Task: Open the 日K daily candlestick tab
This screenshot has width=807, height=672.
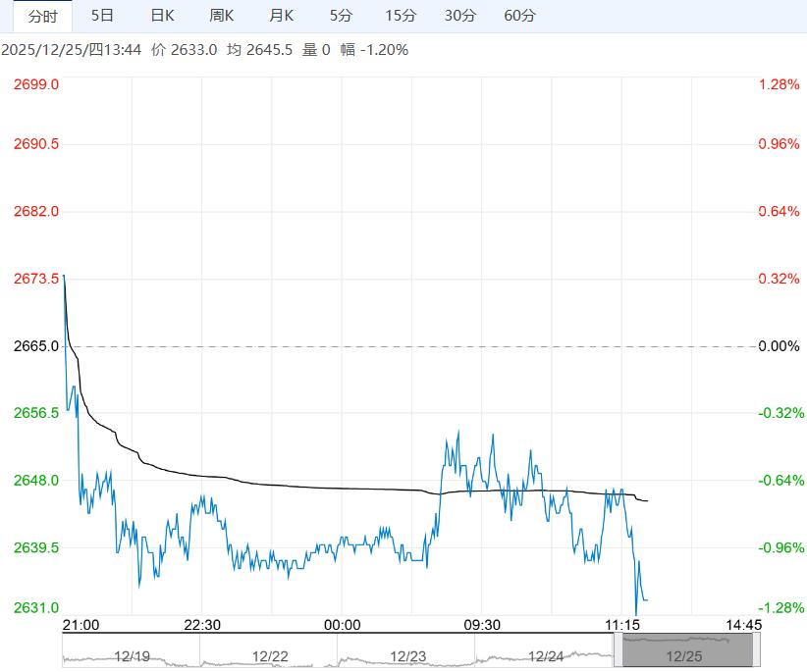Action: pyautogui.click(x=162, y=16)
